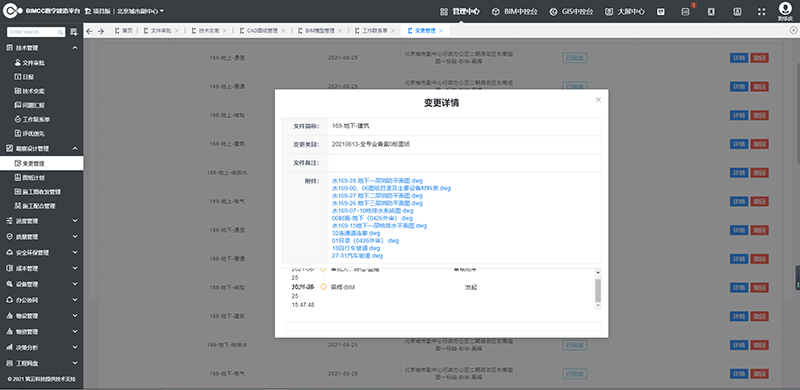The height and width of the screenshot is (390, 800).
Task: Click the timeline marker beside 发起 entry
Action: click(323, 287)
